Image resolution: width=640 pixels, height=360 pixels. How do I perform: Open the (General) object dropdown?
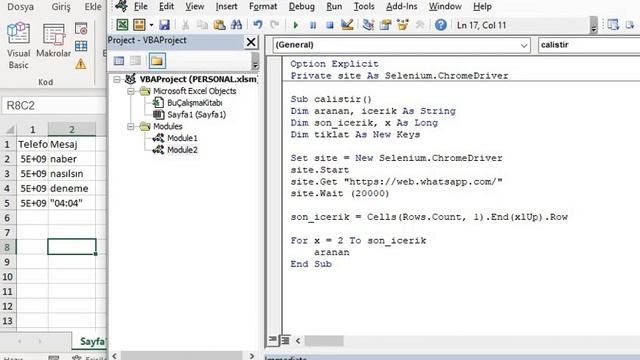402,45
